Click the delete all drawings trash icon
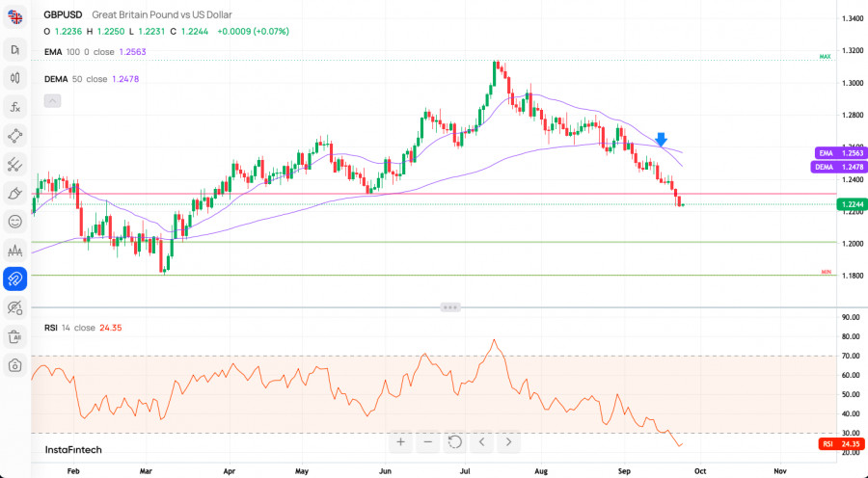868x478 pixels. tap(14, 336)
